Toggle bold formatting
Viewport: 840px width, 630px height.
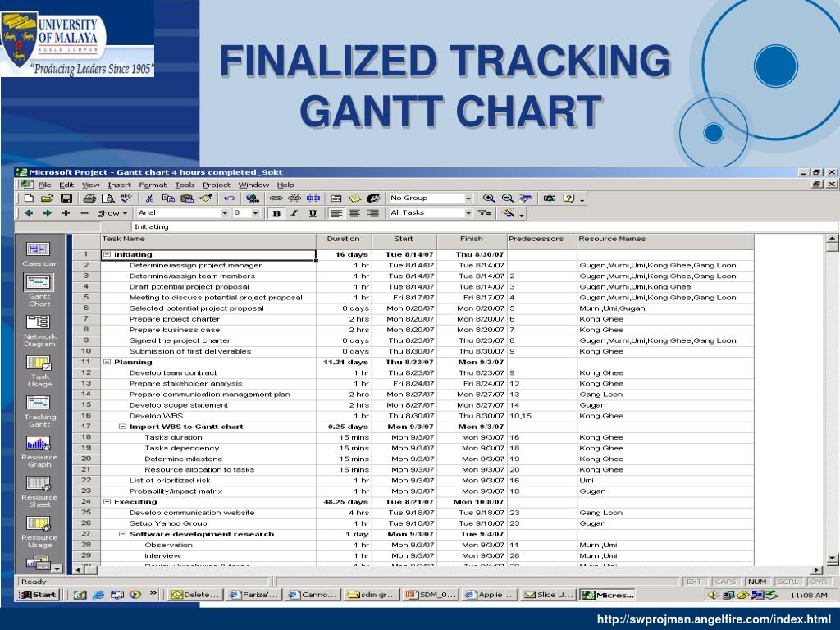click(x=276, y=213)
